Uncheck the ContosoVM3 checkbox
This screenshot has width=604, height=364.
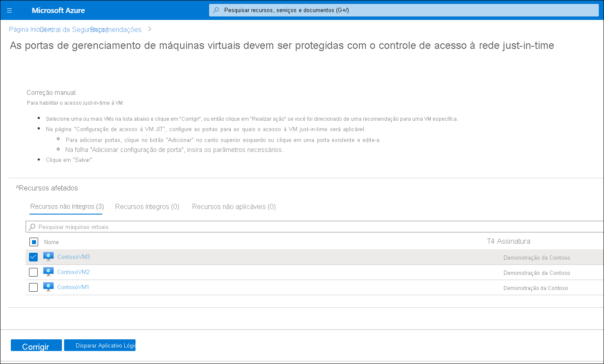pos(33,257)
